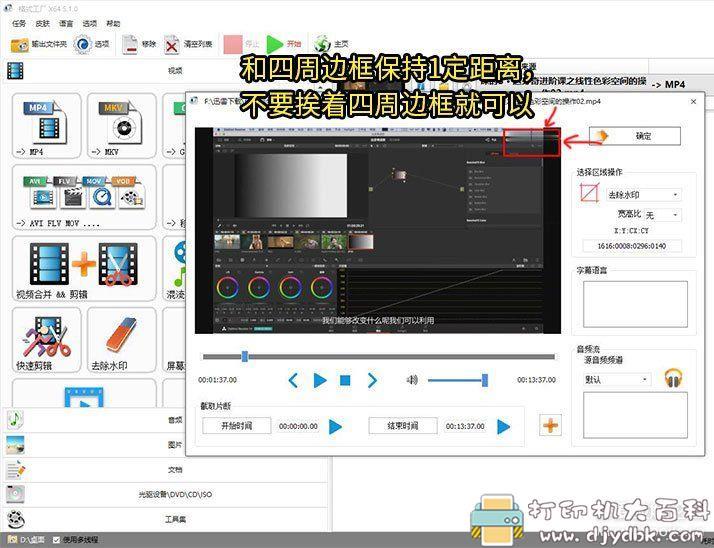
Task: Click the volume slider handle
Action: (x=485, y=379)
